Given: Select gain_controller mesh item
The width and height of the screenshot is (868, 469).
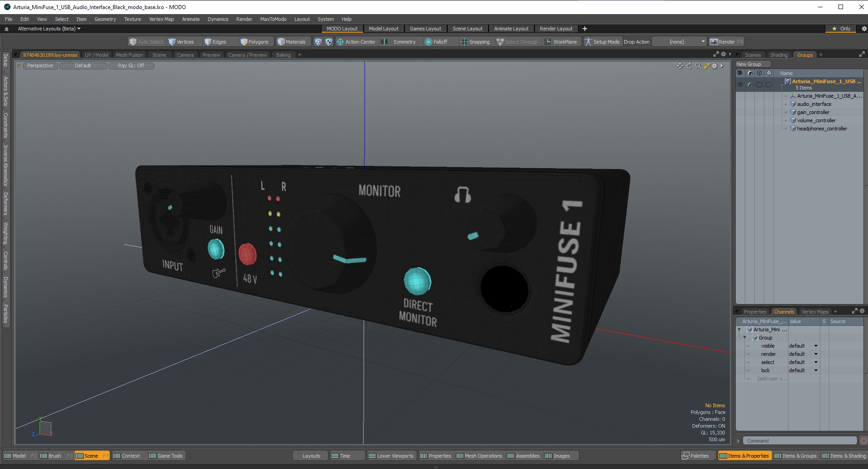Looking at the screenshot, I should point(813,112).
